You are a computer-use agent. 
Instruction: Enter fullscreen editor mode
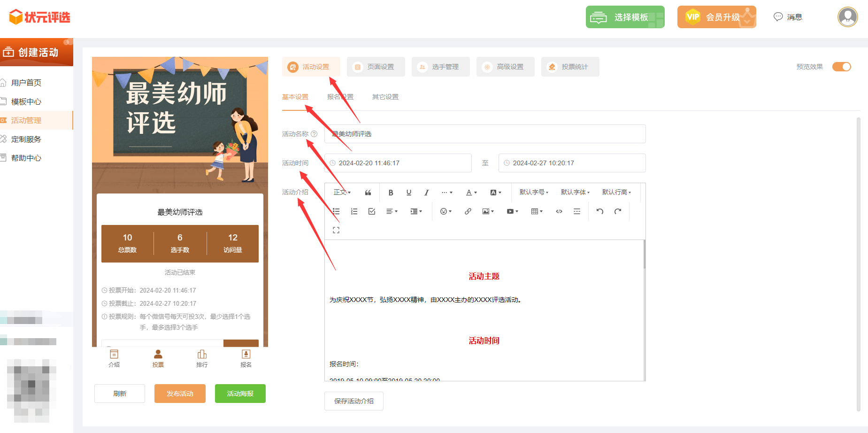(x=336, y=230)
